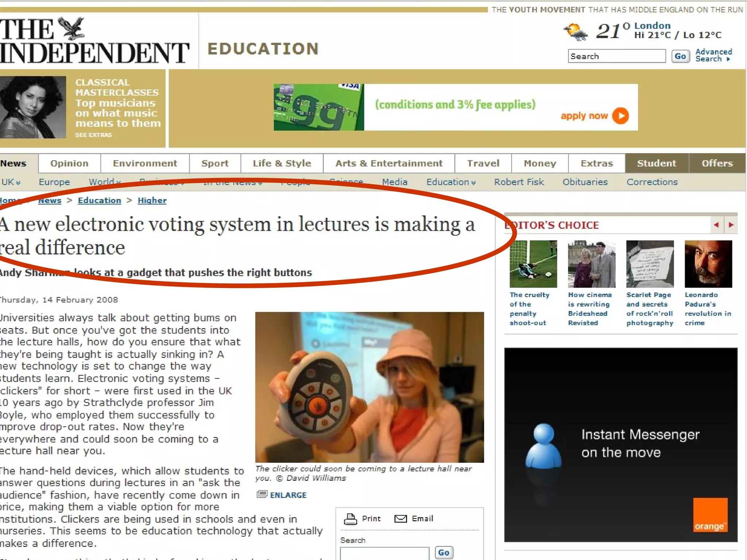Viewport: 747px width, 560px height.
Task: Open the Leonardo Padura thumbnail
Action: tap(708, 264)
